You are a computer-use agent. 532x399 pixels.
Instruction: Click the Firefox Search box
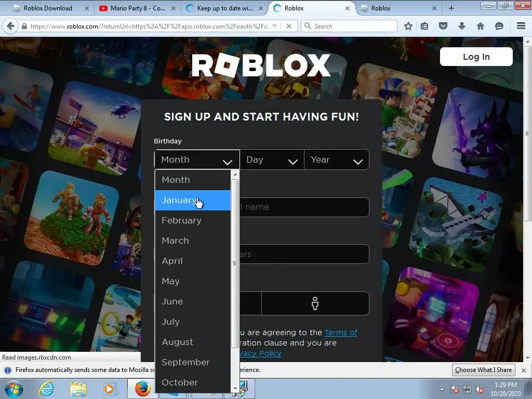coord(349,26)
